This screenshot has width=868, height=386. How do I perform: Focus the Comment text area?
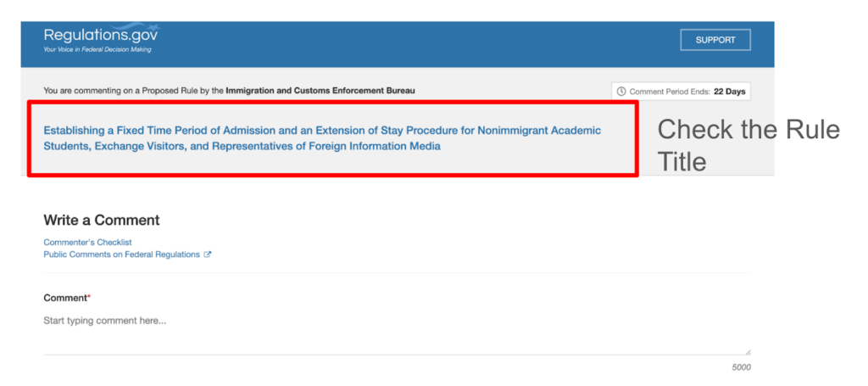(x=396, y=333)
